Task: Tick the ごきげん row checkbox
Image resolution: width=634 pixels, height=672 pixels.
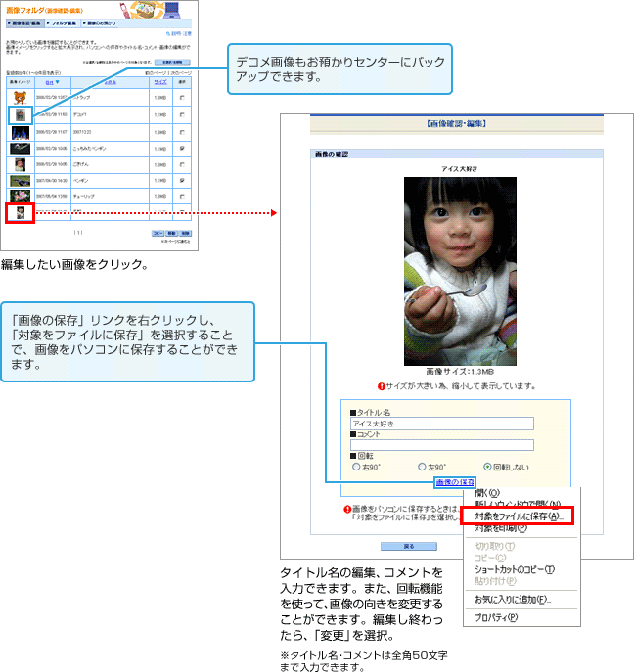Action: 182,164
